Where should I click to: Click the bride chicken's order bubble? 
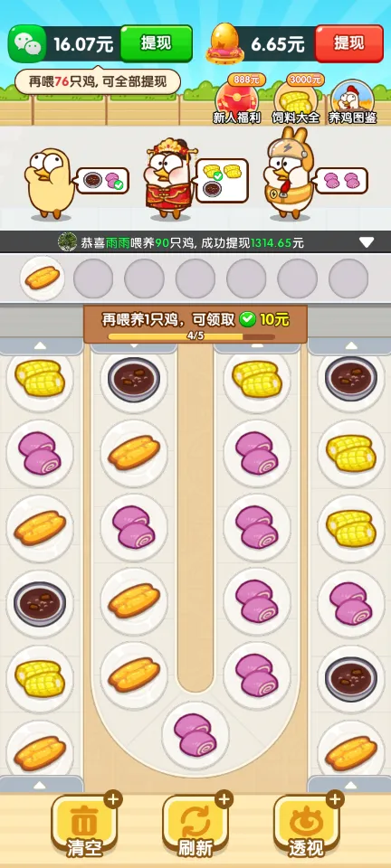(x=222, y=181)
